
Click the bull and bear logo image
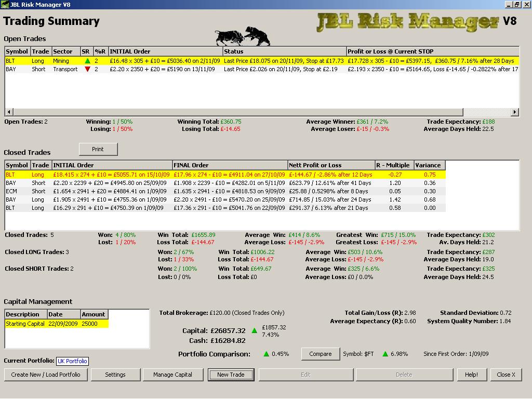point(243,36)
